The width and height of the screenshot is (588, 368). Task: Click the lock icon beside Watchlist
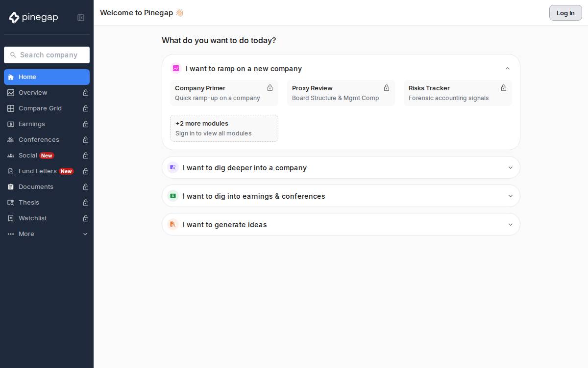[86, 218]
